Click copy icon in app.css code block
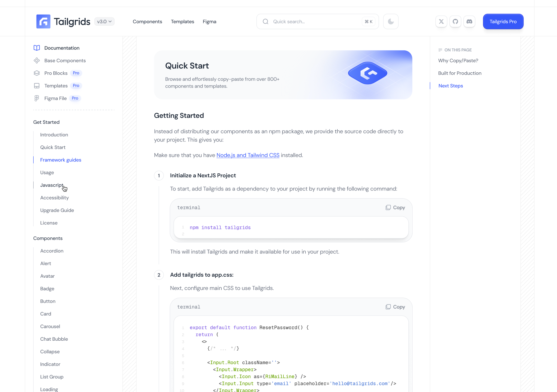Image resolution: width=557 pixels, height=392 pixels. 388,307
